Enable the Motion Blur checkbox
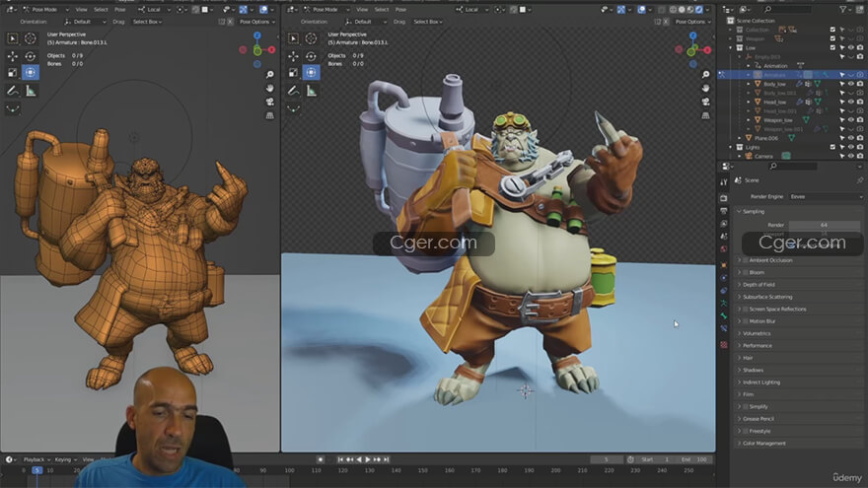This screenshot has width=868, height=488. click(745, 321)
